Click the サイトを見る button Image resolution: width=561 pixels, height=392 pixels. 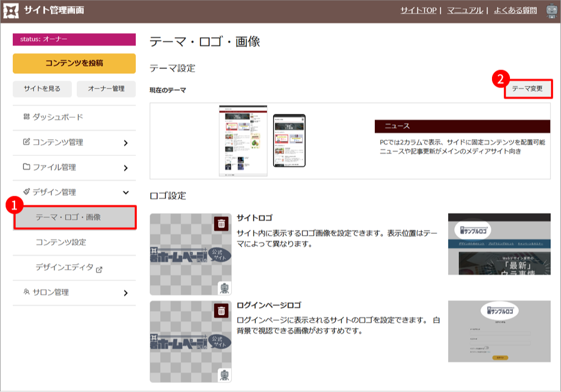point(42,89)
